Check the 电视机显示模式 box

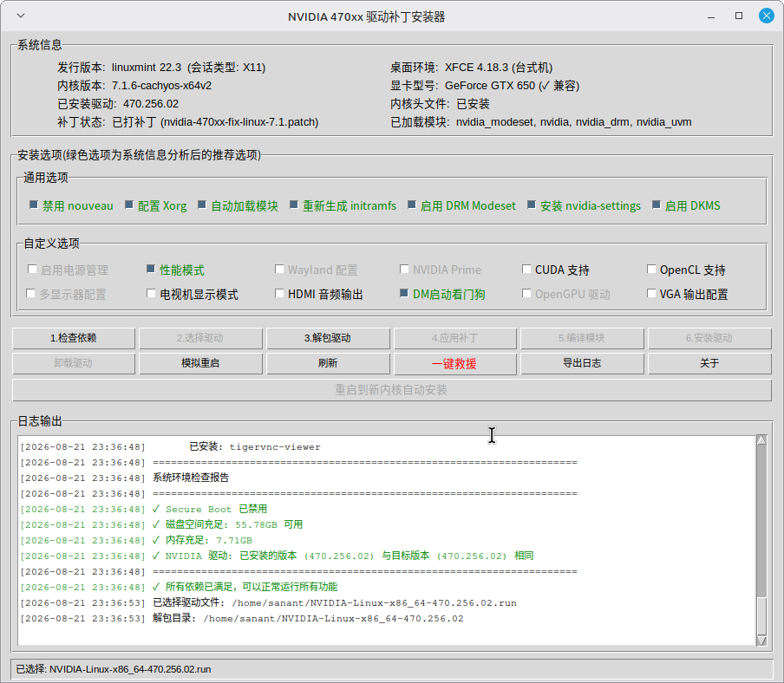point(151,293)
